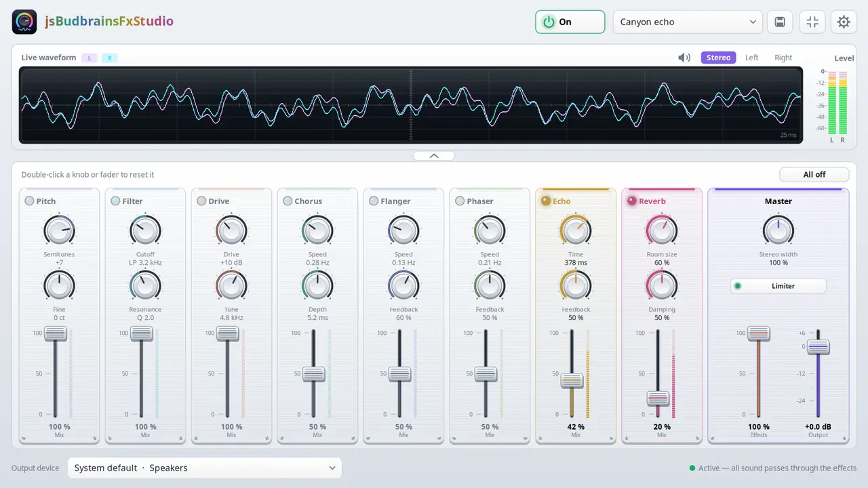Click the Reverb Damping knob
This screenshot has width=868, height=488.
click(x=662, y=286)
